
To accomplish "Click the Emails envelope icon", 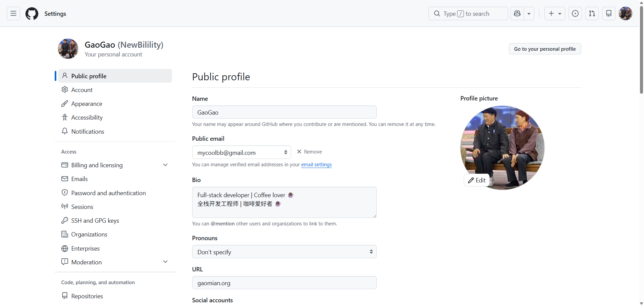I will pos(65,179).
